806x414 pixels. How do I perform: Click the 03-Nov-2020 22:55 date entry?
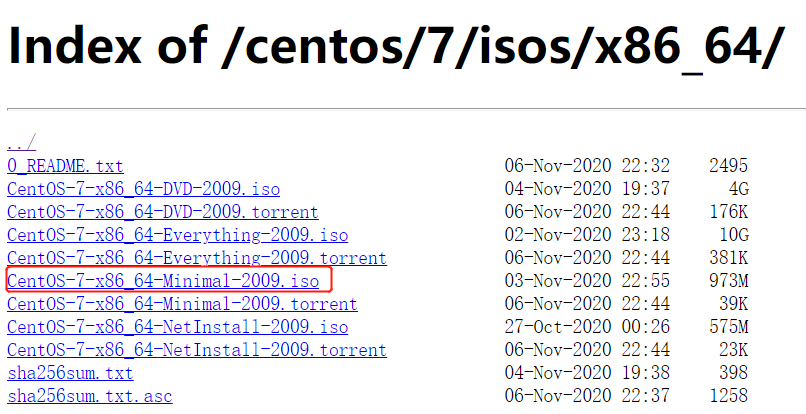587,281
